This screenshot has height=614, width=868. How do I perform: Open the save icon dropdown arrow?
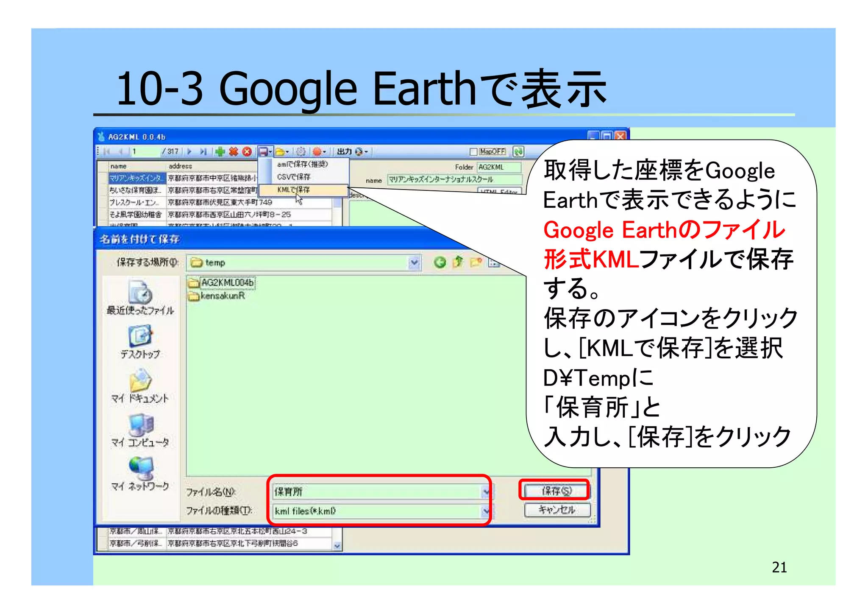pyautogui.click(x=270, y=152)
